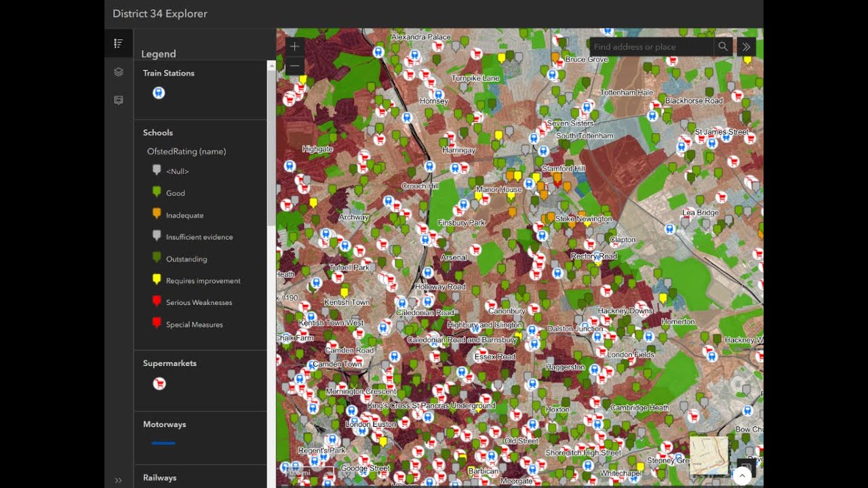Image resolution: width=868 pixels, height=488 pixels.
Task: Click the search magnifier icon
Action: pyautogui.click(x=723, y=47)
